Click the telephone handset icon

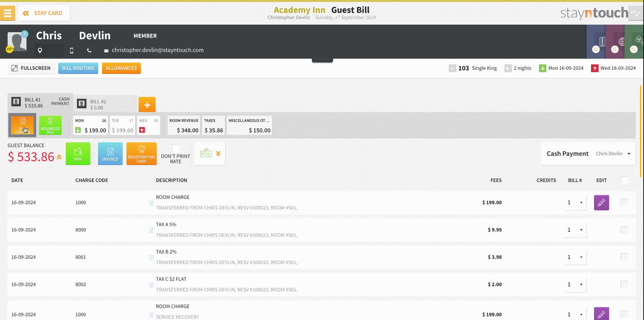[x=89, y=50]
